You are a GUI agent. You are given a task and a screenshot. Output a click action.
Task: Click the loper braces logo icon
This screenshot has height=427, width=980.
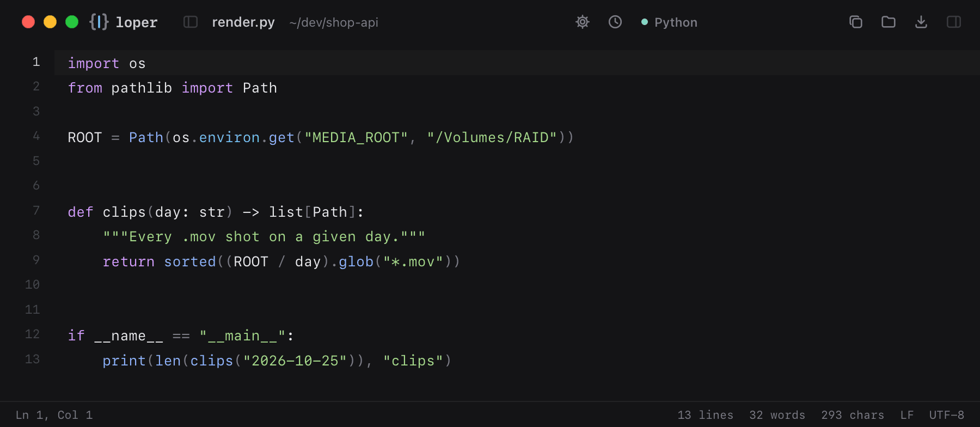99,22
